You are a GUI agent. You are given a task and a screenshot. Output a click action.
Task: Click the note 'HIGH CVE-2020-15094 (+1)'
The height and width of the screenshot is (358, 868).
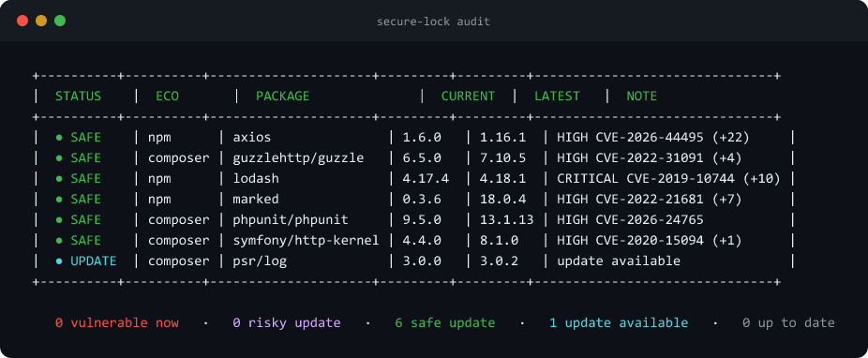click(x=650, y=241)
